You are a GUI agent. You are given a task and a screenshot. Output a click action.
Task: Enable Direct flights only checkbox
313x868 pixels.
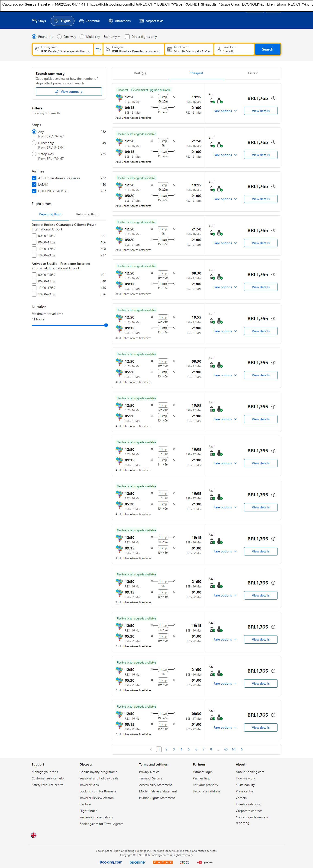pos(127,37)
